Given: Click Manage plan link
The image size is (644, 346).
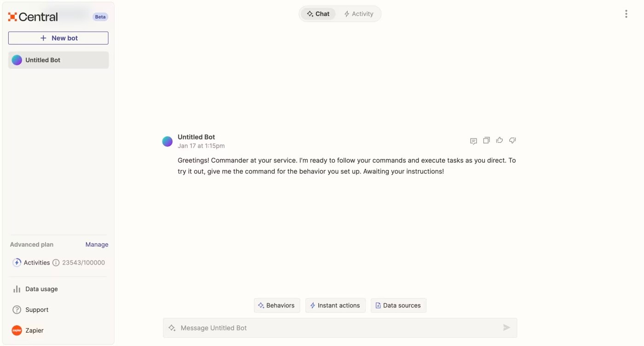Looking at the screenshot, I should (97, 245).
